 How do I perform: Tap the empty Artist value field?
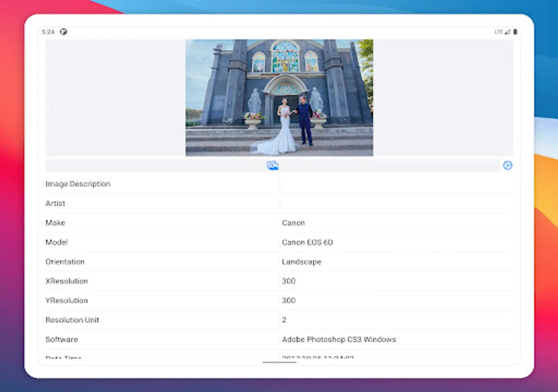(x=397, y=203)
